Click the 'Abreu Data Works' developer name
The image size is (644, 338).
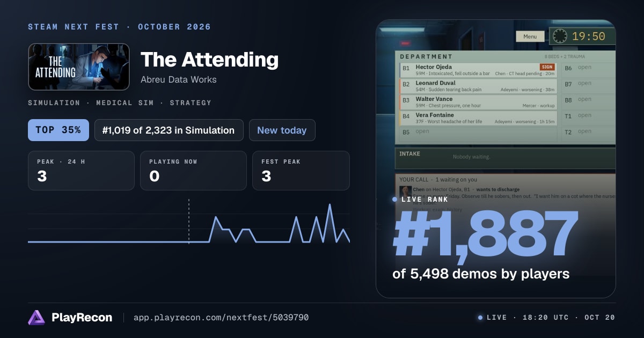click(x=179, y=79)
